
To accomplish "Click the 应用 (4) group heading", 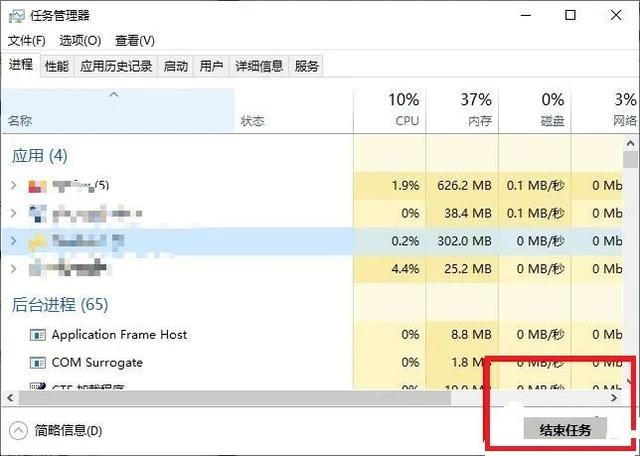I will tap(40, 156).
